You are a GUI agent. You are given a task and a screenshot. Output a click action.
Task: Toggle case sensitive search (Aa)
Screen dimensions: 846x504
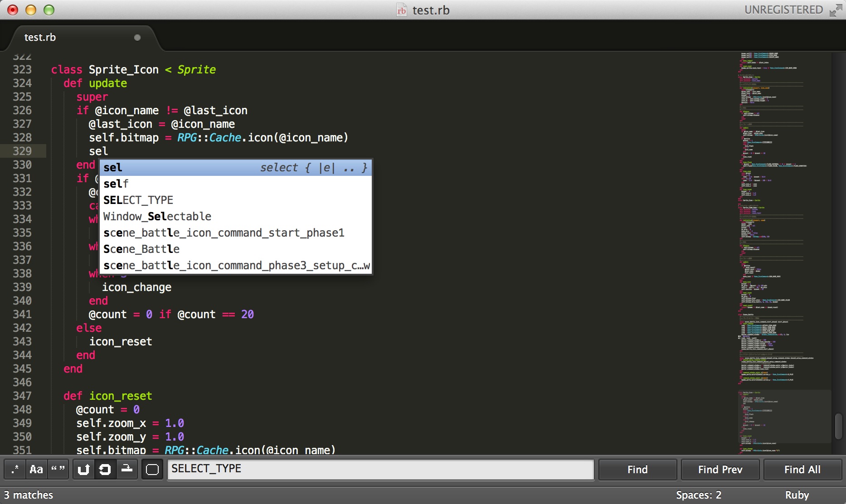(x=36, y=470)
